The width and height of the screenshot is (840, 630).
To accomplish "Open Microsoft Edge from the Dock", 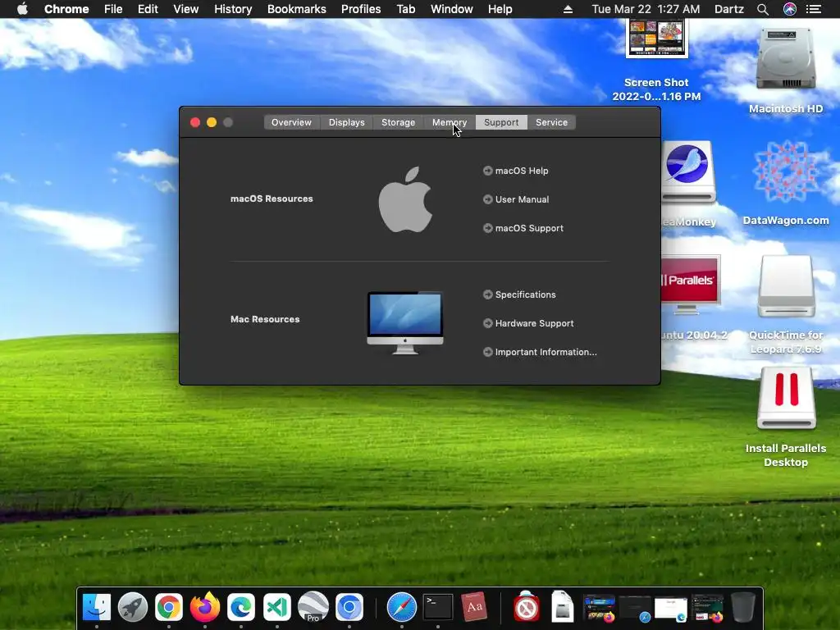I will pyautogui.click(x=241, y=608).
